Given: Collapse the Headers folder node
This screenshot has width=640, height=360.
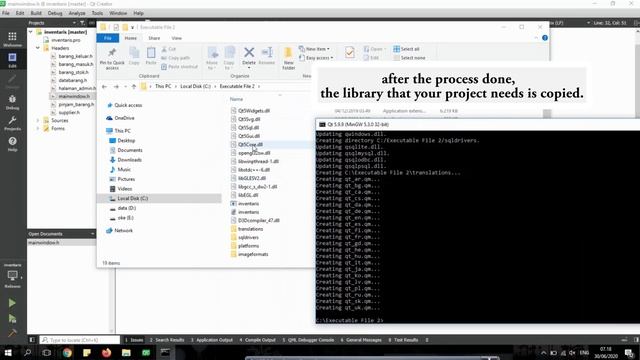Looking at the screenshot, I should (38, 48).
